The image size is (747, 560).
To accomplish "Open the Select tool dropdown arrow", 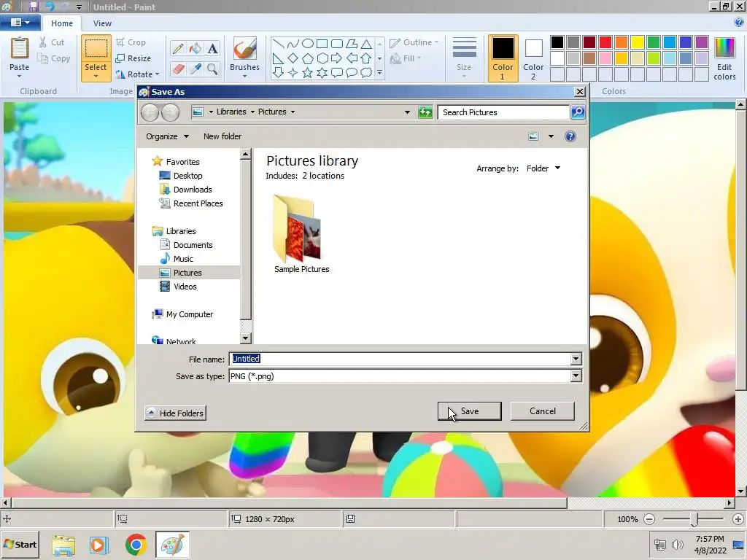I will (96, 76).
